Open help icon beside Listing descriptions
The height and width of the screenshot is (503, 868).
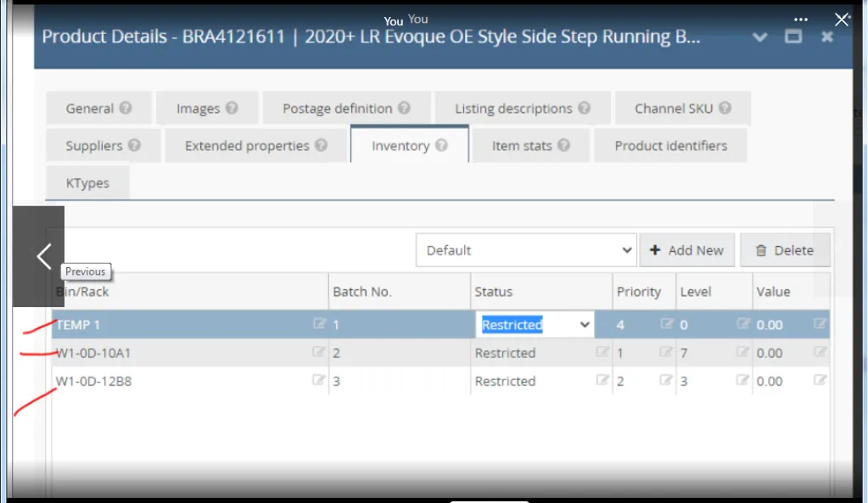pyautogui.click(x=585, y=108)
